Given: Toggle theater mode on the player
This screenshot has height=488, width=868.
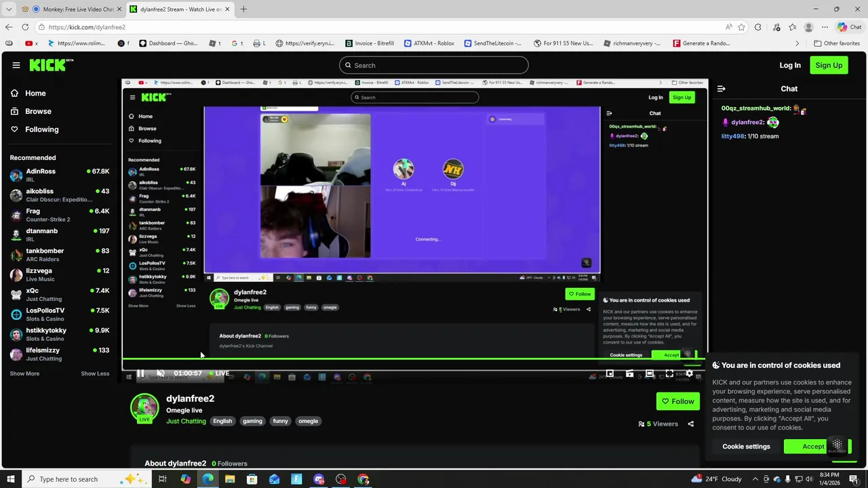Looking at the screenshot, I should coord(650,373).
